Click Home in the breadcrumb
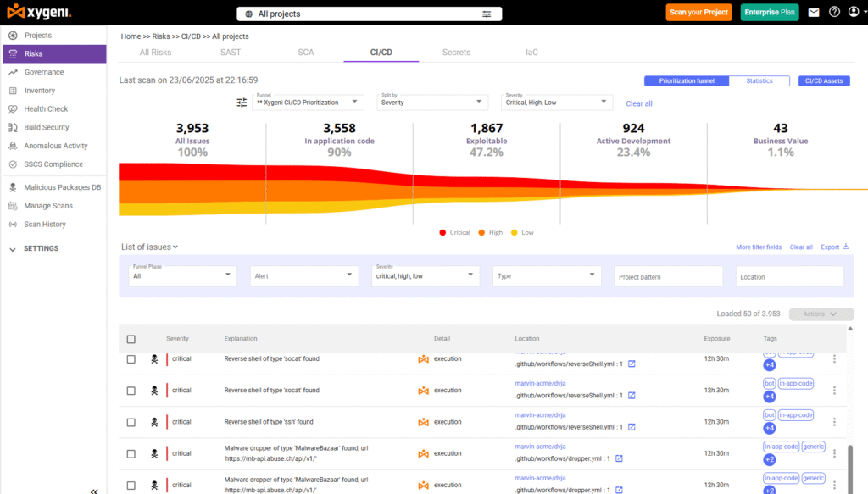 (x=131, y=36)
